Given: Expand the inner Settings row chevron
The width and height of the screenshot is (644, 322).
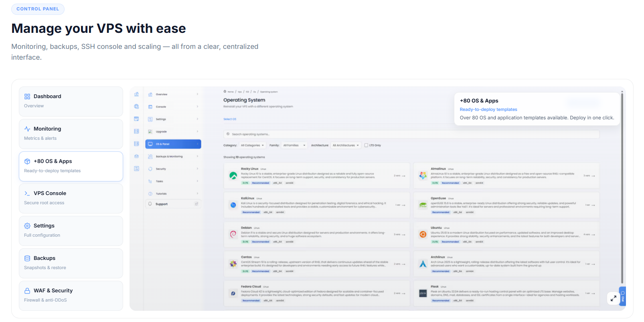Looking at the screenshot, I should coord(197,119).
